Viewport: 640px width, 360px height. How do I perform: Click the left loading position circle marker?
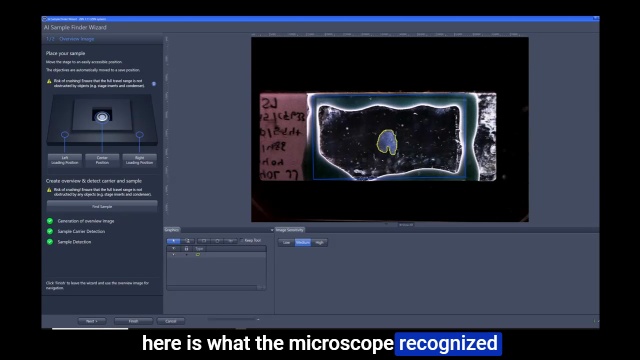pyautogui.click(x=65, y=134)
